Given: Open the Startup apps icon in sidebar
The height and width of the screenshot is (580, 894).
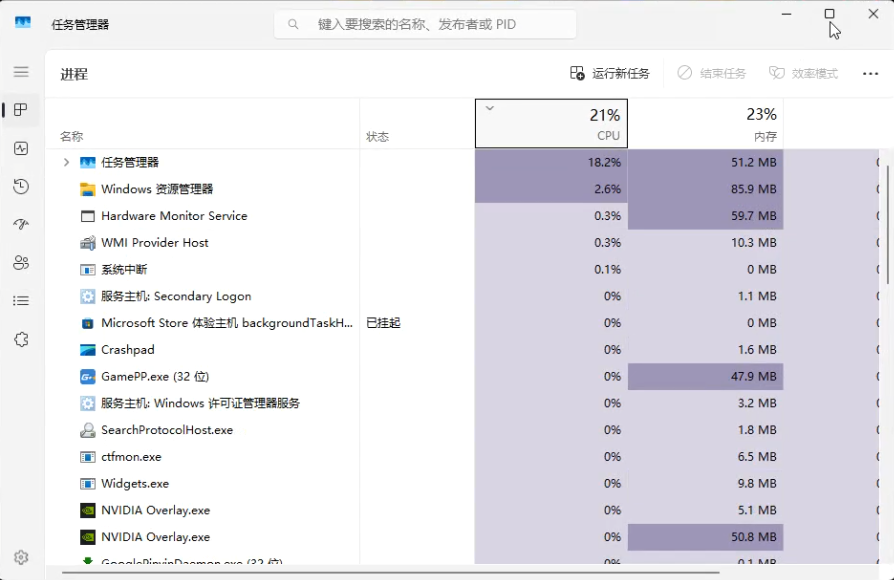Looking at the screenshot, I should (x=21, y=224).
